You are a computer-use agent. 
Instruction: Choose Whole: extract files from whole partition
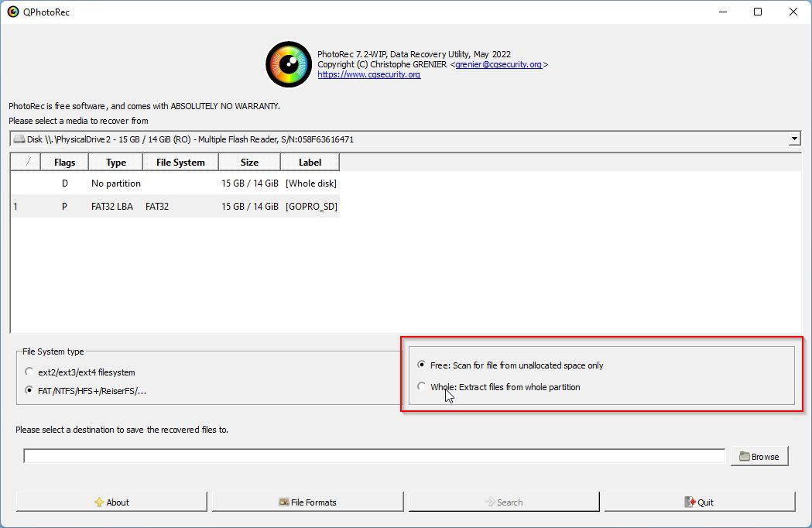pyautogui.click(x=499, y=387)
